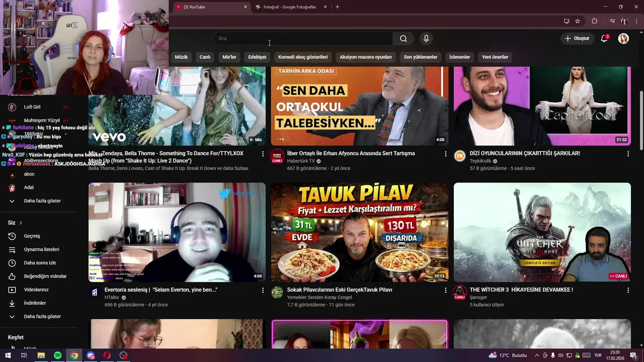644x362 pixels.
Task: Open a new Chrome tab
Action: (x=337, y=7)
